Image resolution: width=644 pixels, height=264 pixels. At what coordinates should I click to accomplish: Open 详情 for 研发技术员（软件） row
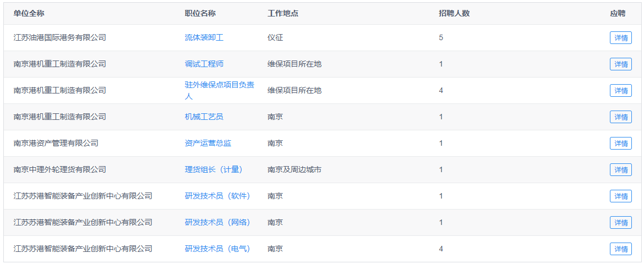(620, 196)
